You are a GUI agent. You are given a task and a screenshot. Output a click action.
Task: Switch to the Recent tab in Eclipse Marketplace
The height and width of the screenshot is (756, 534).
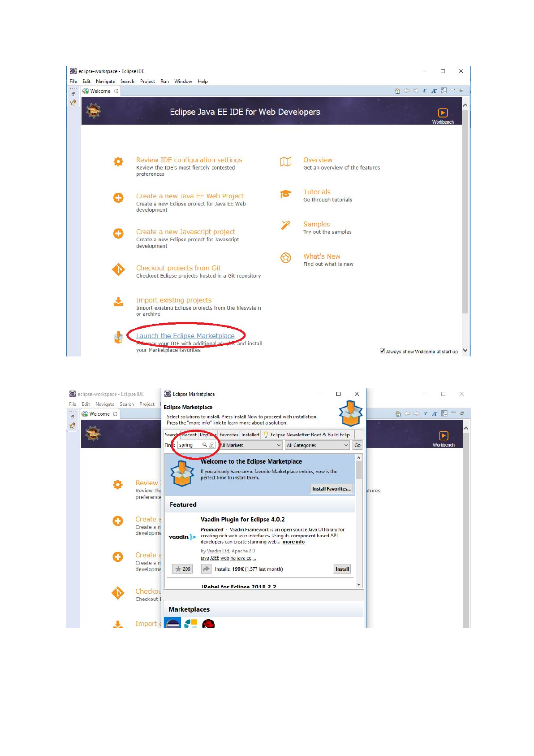[189, 434]
